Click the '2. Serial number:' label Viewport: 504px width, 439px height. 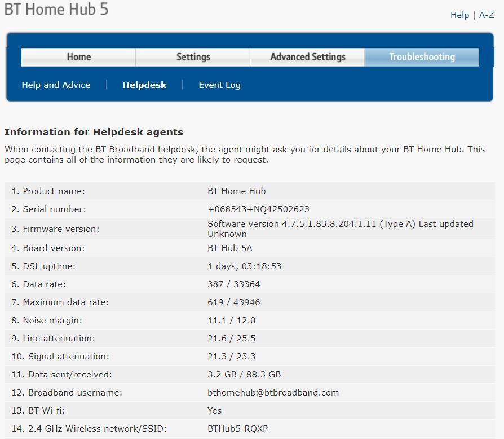coord(49,209)
